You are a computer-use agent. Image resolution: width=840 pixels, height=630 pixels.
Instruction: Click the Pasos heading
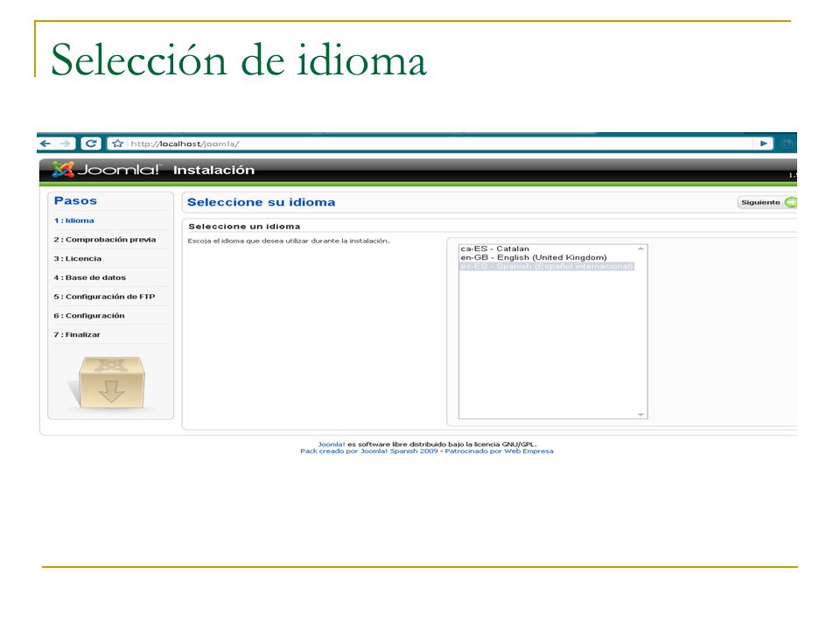tap(75, 201)
